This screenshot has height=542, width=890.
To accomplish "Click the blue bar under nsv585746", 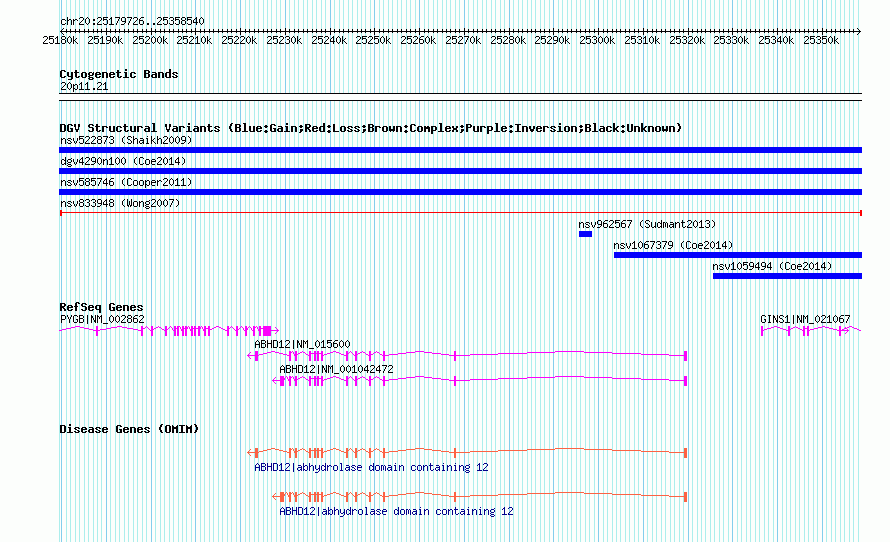I will pyautogui.click(x=460, y=192).
